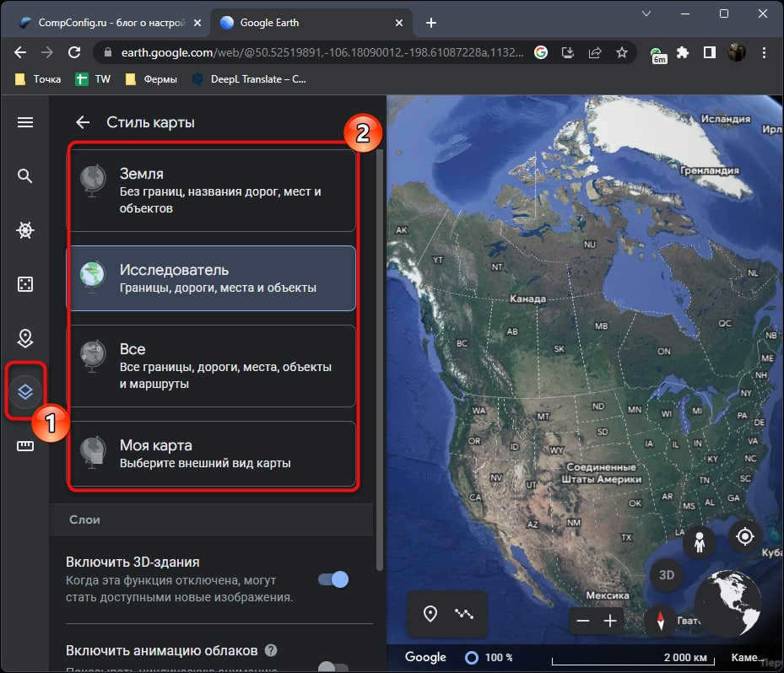The height and width of the screenshot is (673, 784).
Task: Open the tab search dropdown arrow
Action: [x=646, y=13]
